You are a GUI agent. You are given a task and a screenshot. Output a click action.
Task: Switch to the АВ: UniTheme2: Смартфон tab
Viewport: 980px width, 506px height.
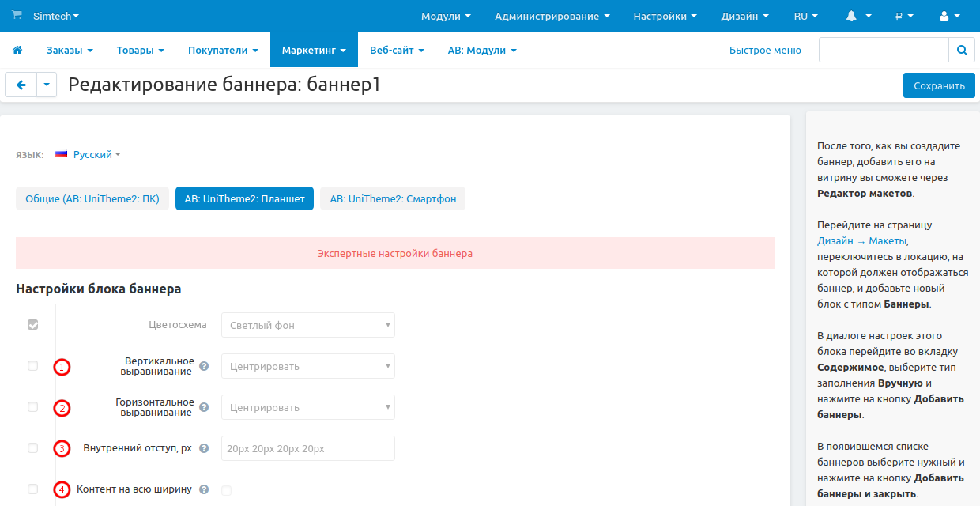tap(392, 198)
